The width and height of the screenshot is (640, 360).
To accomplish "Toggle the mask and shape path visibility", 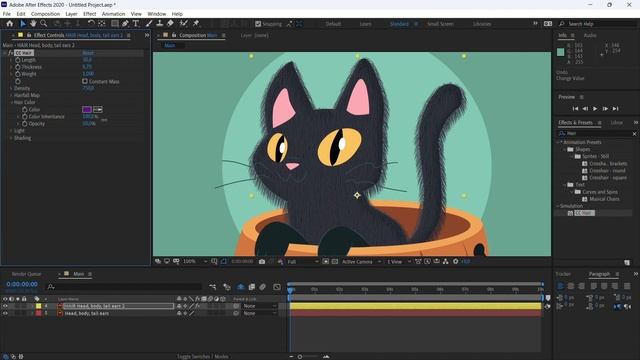I will pyautogui.click(x=223, y=262).
